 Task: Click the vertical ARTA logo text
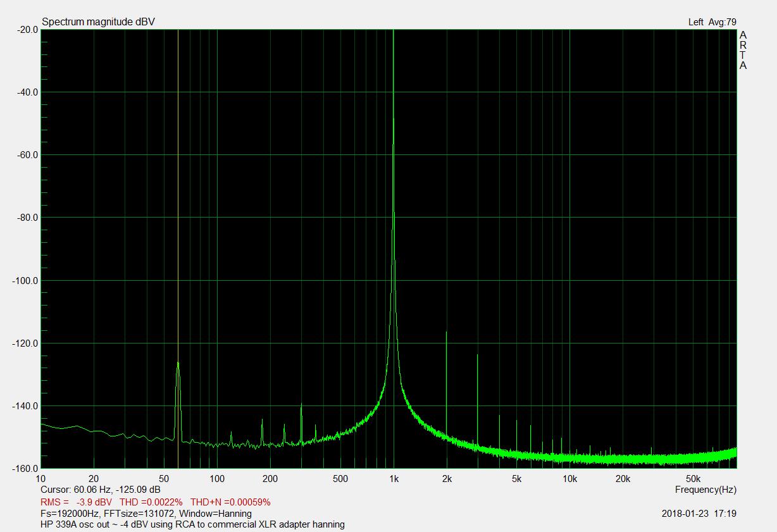[743, 50]
